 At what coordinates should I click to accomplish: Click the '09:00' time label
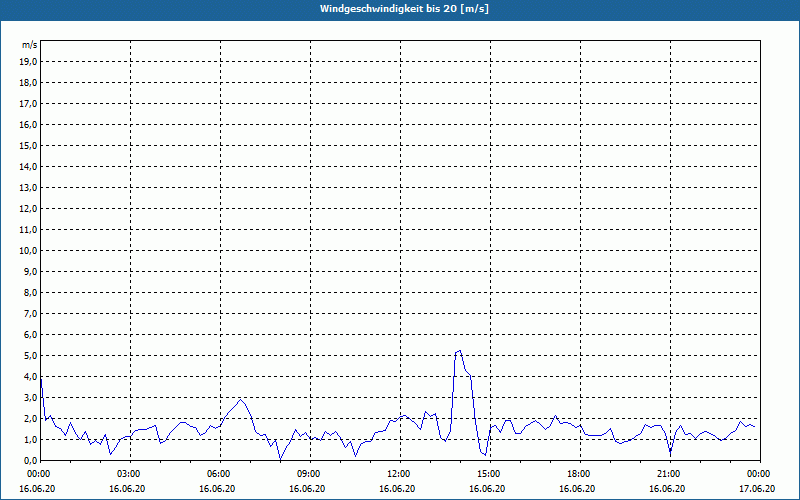tap(310, 474)
